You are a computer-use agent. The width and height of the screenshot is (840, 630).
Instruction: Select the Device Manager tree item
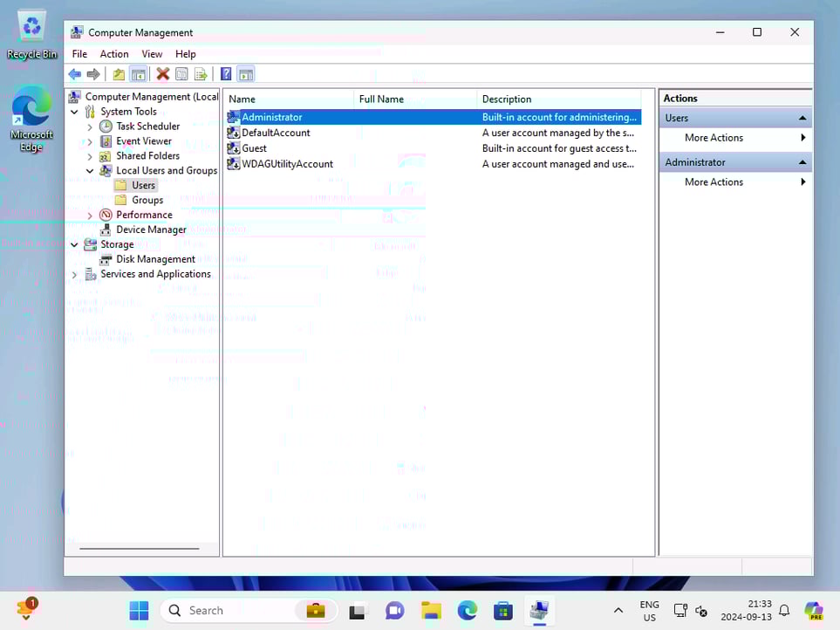pos(149,229)
